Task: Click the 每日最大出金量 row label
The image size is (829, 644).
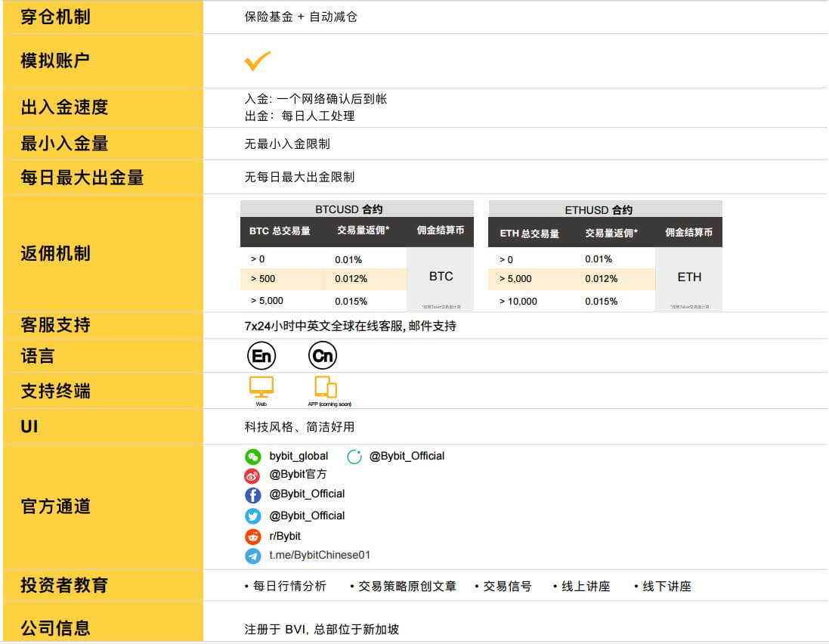Action: (x=82, y=177)
